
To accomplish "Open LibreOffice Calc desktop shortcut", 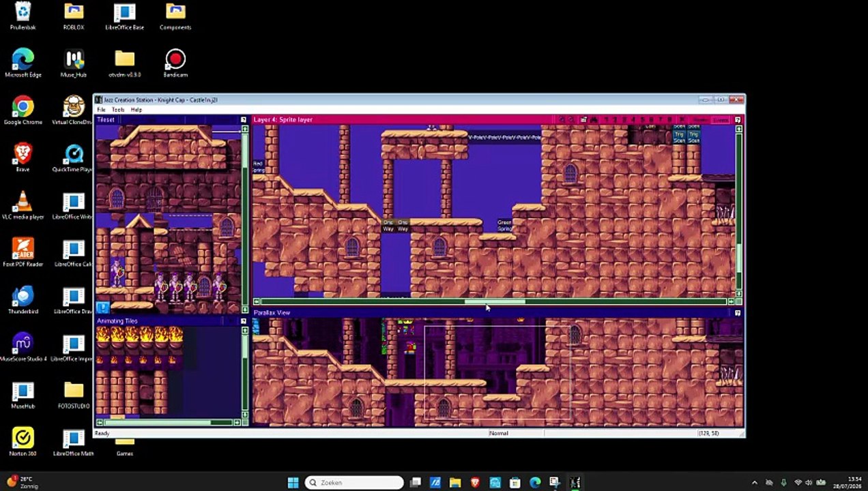I will tap(74, 252).
